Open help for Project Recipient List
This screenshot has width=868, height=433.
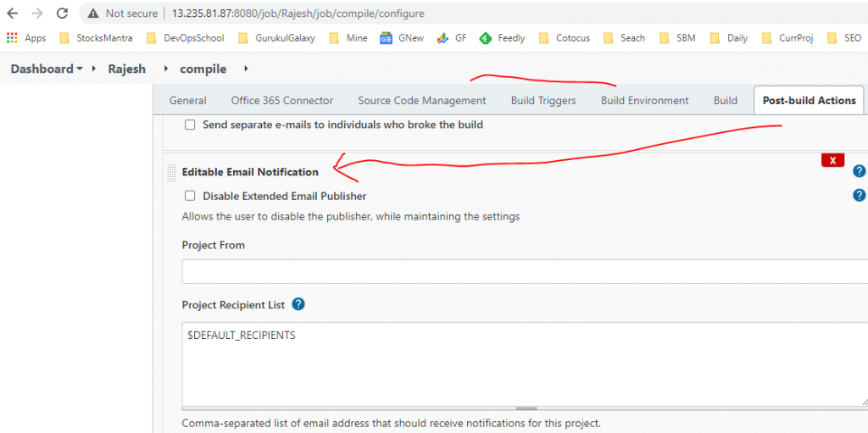click(x=298, y=304)
